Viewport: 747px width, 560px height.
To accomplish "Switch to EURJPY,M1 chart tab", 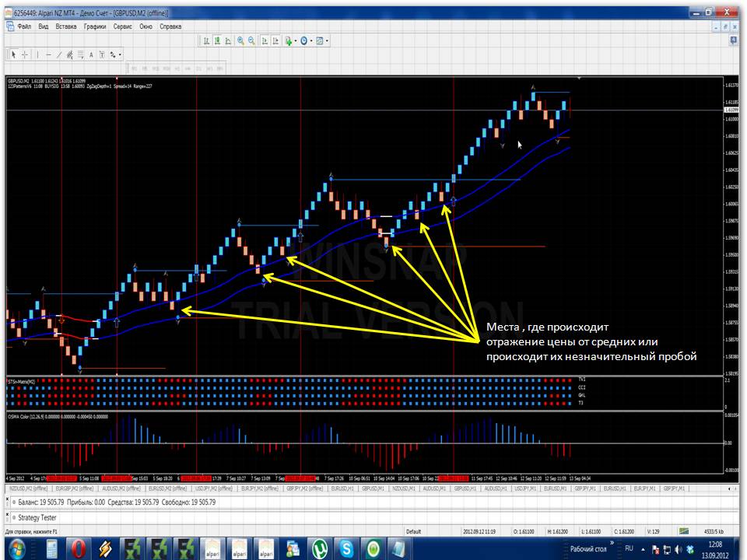I will 645,488.
